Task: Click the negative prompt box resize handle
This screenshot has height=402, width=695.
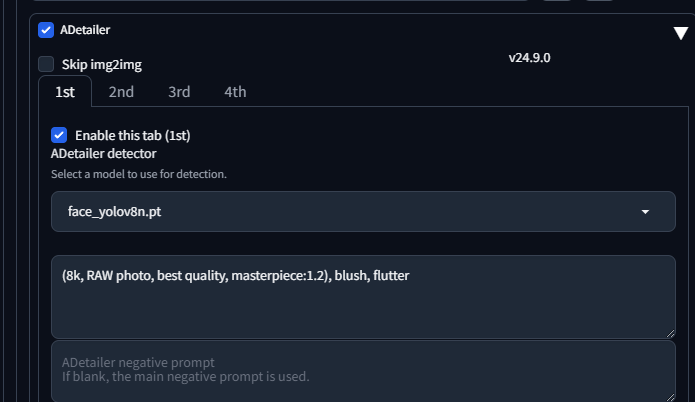Action: (x=669, y=397)
